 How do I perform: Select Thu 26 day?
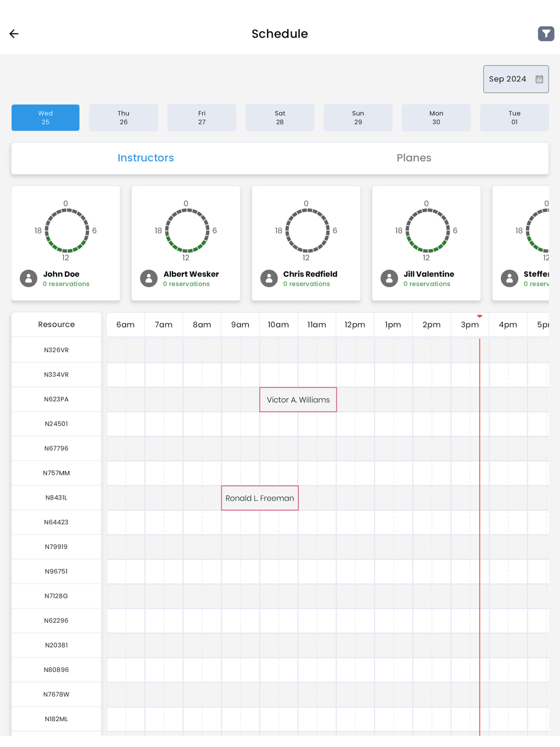pyautogui.click(x=124, y=118)
